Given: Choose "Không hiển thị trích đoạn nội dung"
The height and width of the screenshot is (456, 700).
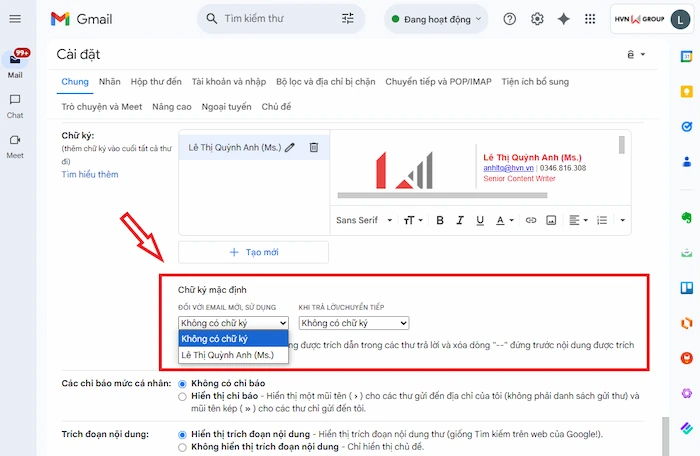Looking at the screenshot, I should pyautogui.click(x=182, y=449).
